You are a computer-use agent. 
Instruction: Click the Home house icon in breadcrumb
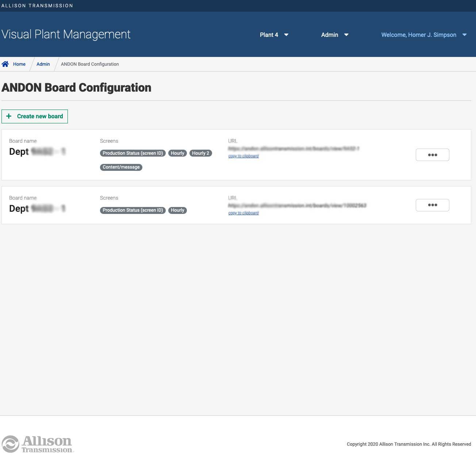[5, 64]
